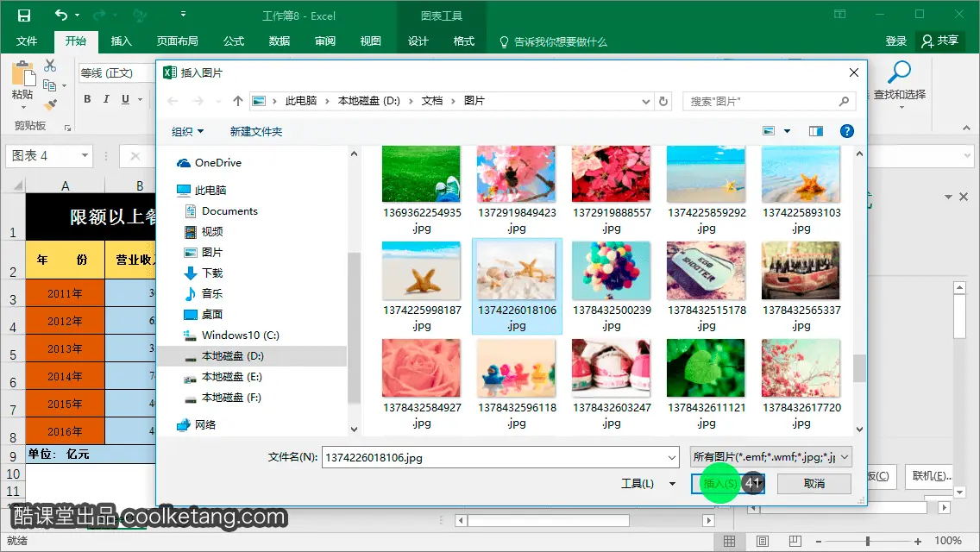This screenshot has height=552, width=980.
Task: Select 本地磁盘 (E:) in sidebar
Action: click(x=223, y=377)
